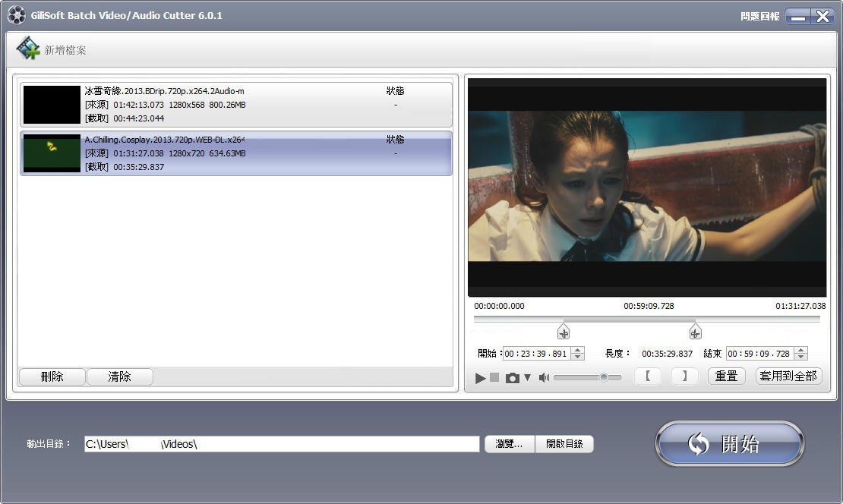
Task: Click the 634.63MB file size text
Action: pos(227,153)
